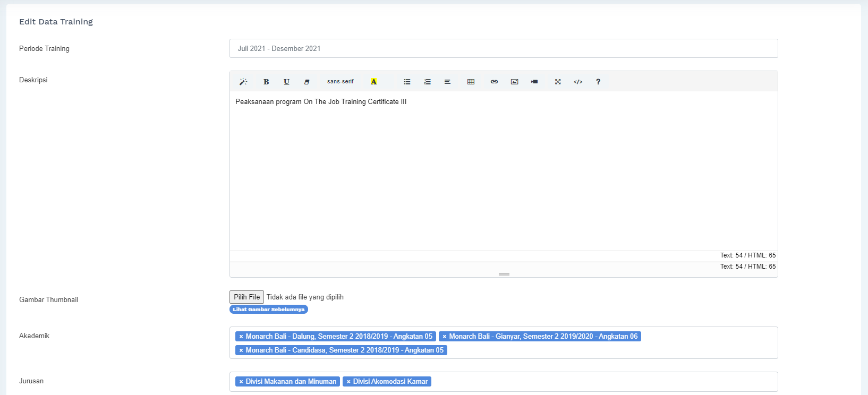Open the sans-serif font family dropdown
This screenshot has height=395, width=868.
[x=340, y=82]
